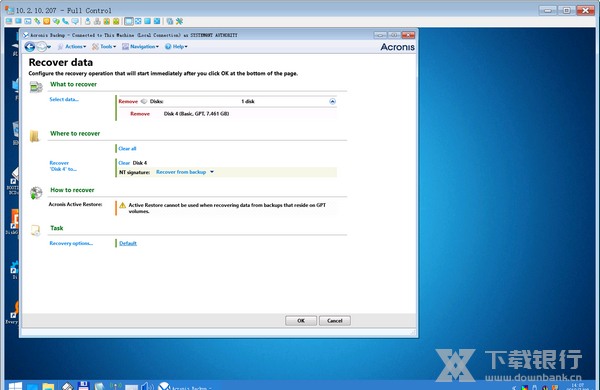Toggle the fourth blue scaled view mode icon
The image size is (600, 390).
157,21
